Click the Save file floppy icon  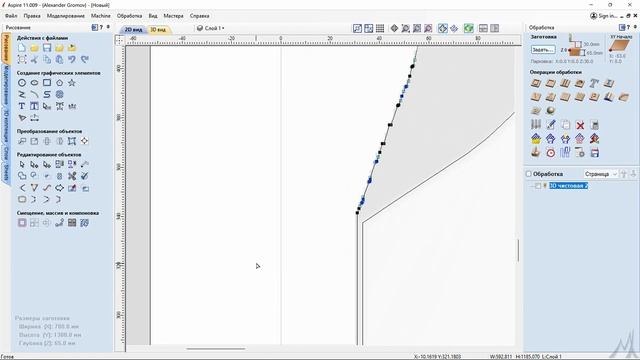pyautogui.click(x=47, y=48)
